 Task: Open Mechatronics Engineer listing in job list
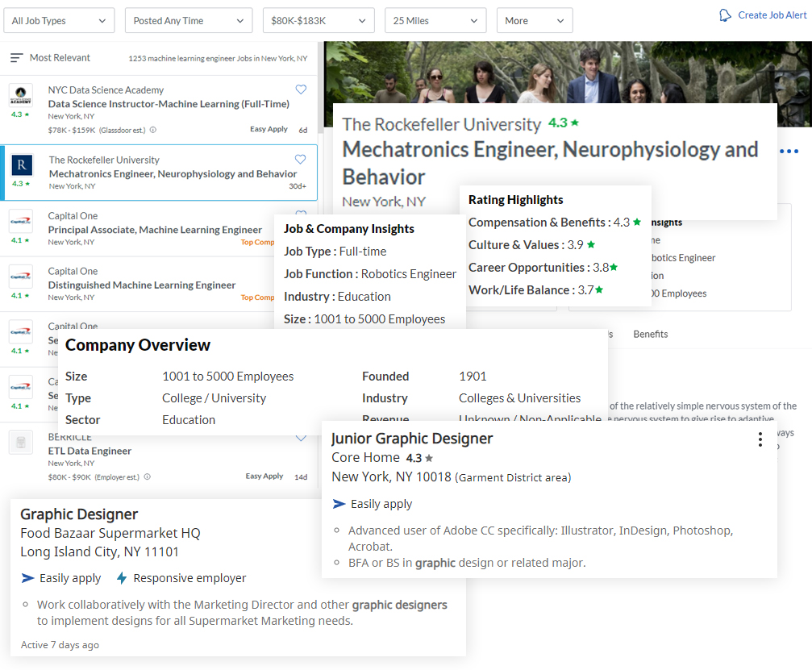tap(173, 173)
